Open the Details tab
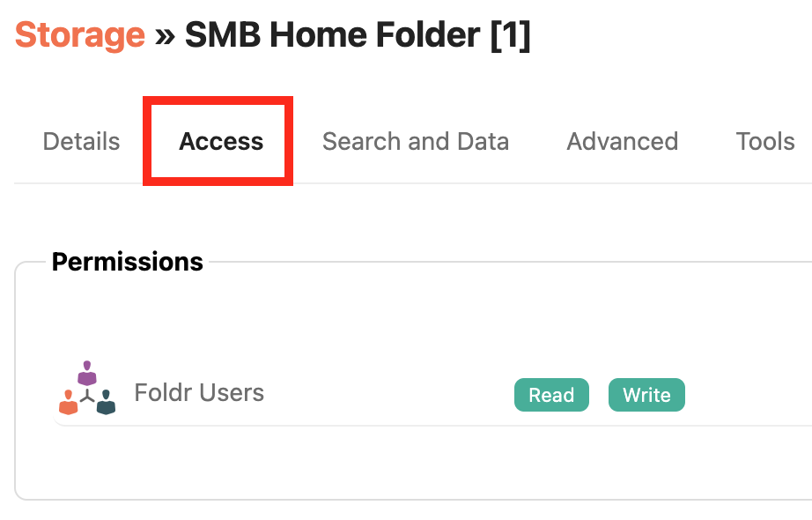This screenshot has height=520, width=812. [x=81, y=141]
